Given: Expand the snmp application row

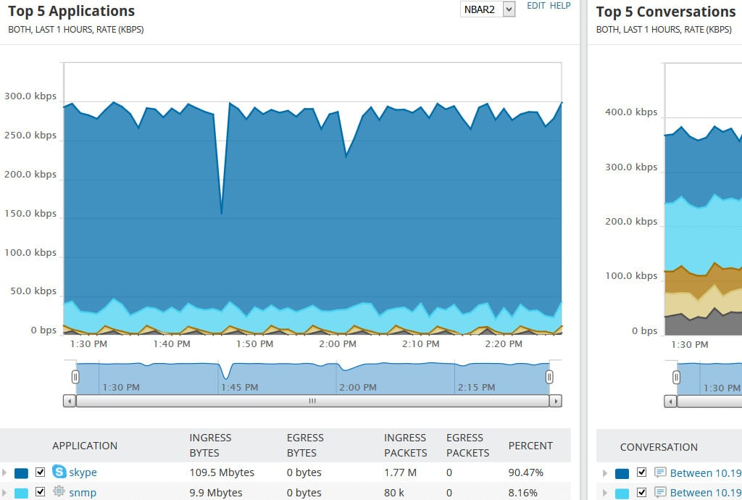Looking at the screenshot, I should (x=5, y=493).
